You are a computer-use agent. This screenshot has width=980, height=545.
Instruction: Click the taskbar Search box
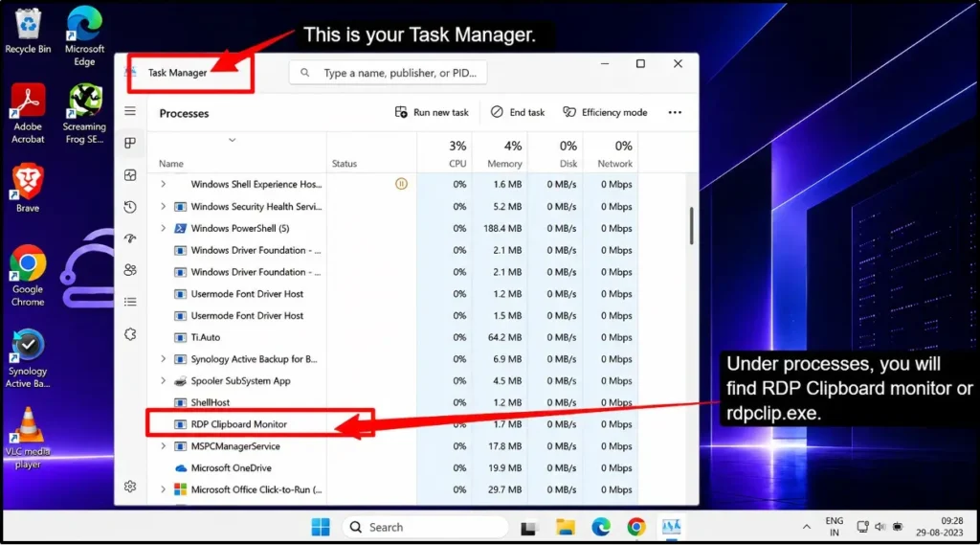click(426, 528)
